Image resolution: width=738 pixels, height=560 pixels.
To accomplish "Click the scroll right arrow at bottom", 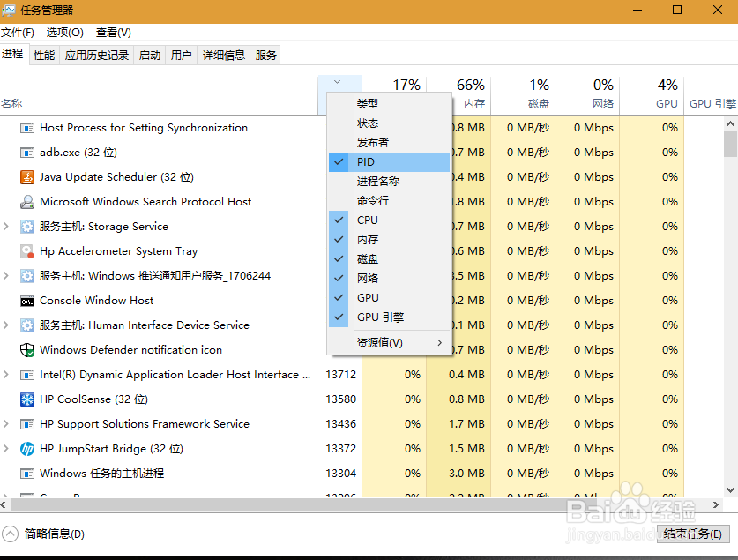I will pos(716,505).
